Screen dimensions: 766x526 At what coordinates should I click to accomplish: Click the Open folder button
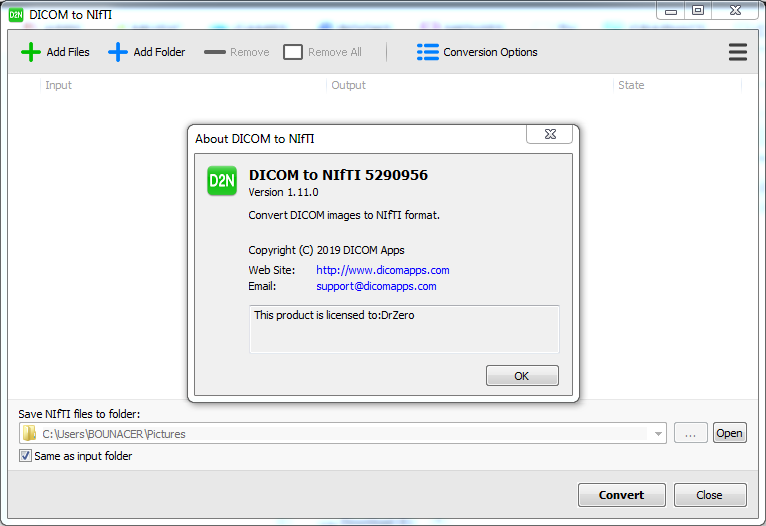click(729, 433)
